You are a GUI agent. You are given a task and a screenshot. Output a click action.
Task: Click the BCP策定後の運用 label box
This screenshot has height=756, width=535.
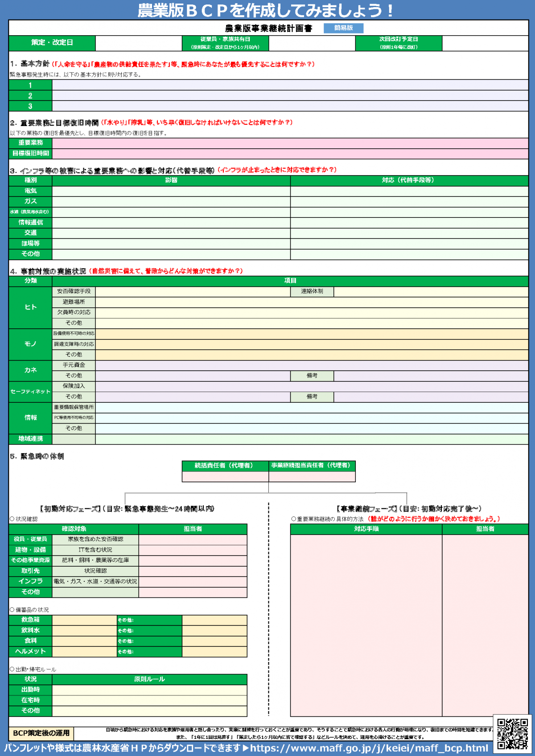pos(41,733)
